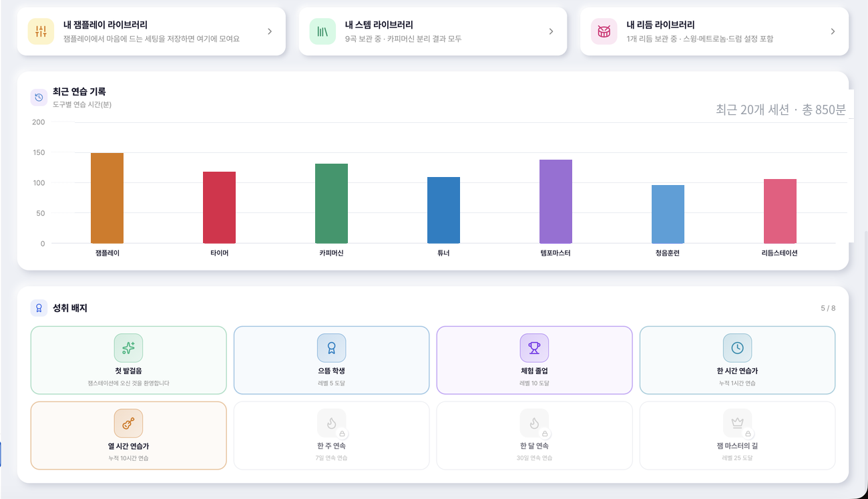Click the ribbon icon beside 성취 배지

coord(39,308)
